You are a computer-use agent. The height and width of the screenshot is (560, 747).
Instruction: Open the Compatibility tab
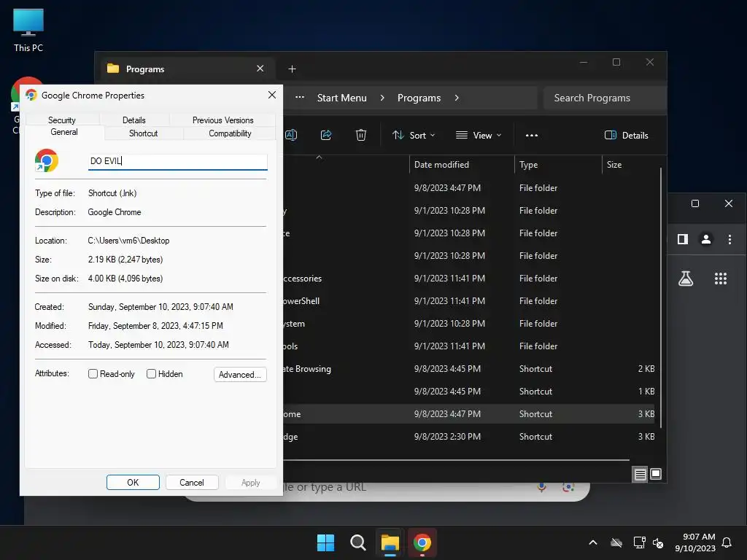[x=230, y=133]
